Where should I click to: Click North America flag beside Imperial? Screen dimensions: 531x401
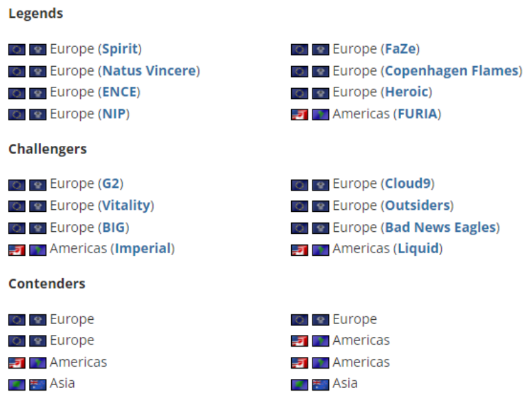click(17, 250)
